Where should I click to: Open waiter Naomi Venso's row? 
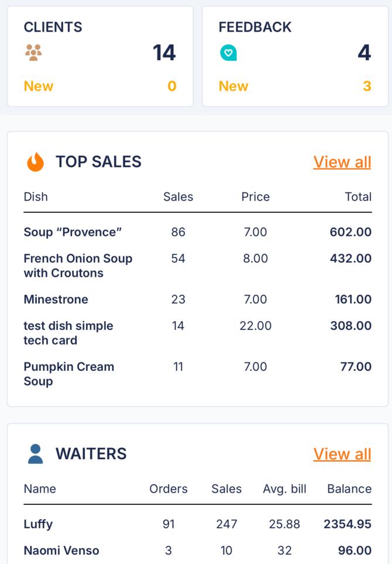[61, 551]
